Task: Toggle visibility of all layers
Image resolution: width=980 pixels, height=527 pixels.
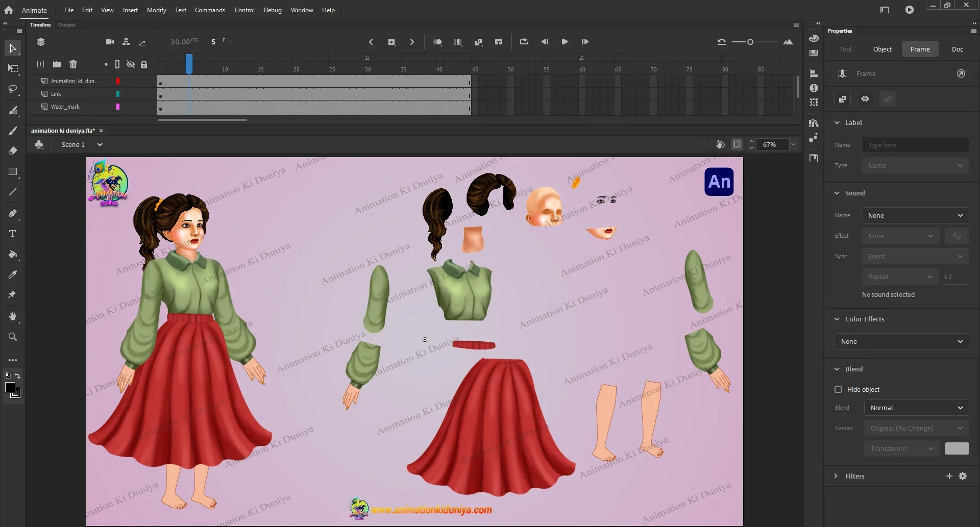Action: click(131, 64)
